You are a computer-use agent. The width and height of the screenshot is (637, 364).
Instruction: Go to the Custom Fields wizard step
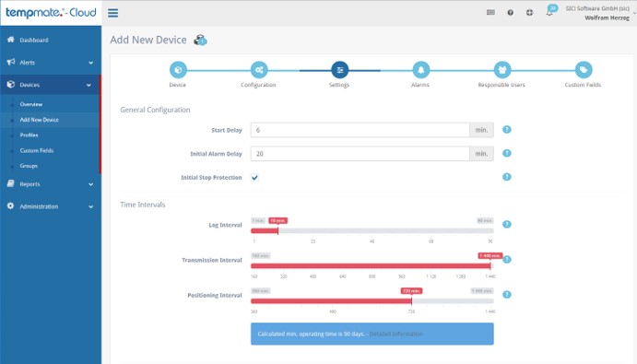click(584, 70)
